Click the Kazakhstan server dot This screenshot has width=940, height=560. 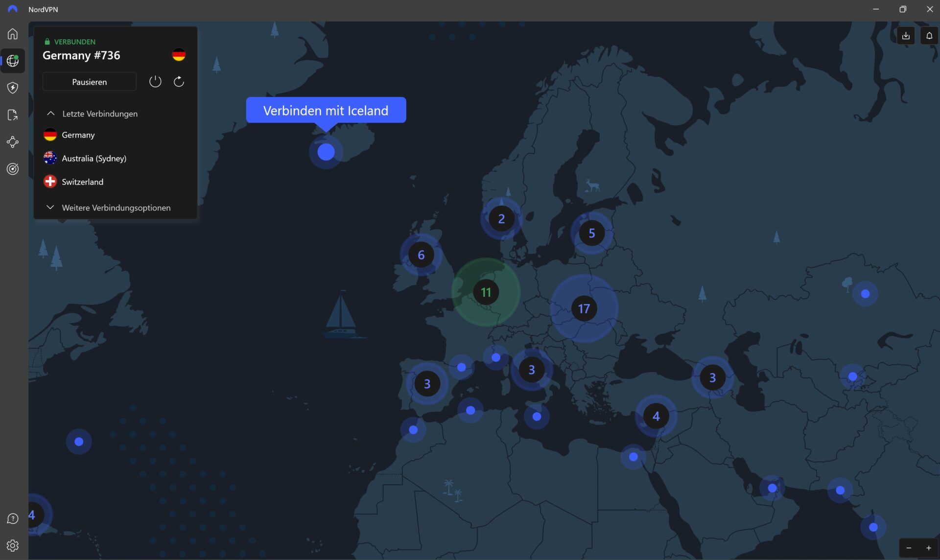865,294
